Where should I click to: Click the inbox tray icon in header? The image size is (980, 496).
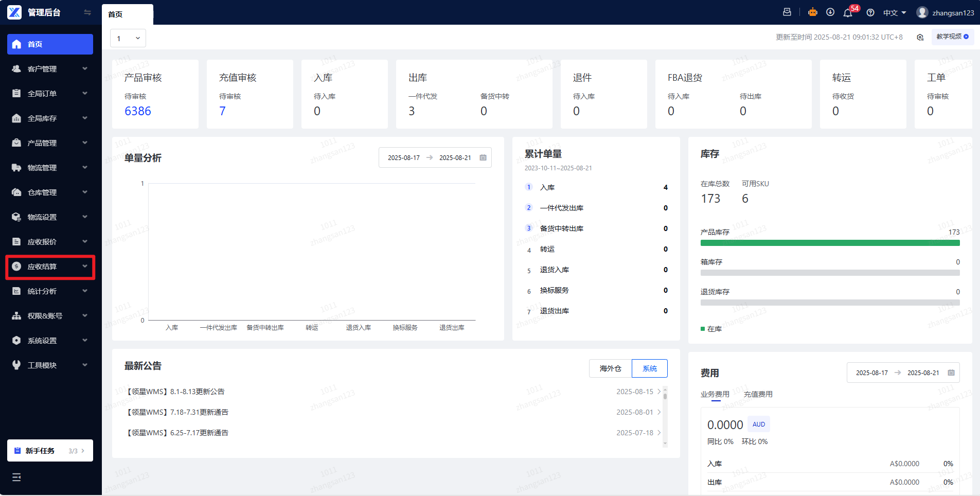point(787,12)
